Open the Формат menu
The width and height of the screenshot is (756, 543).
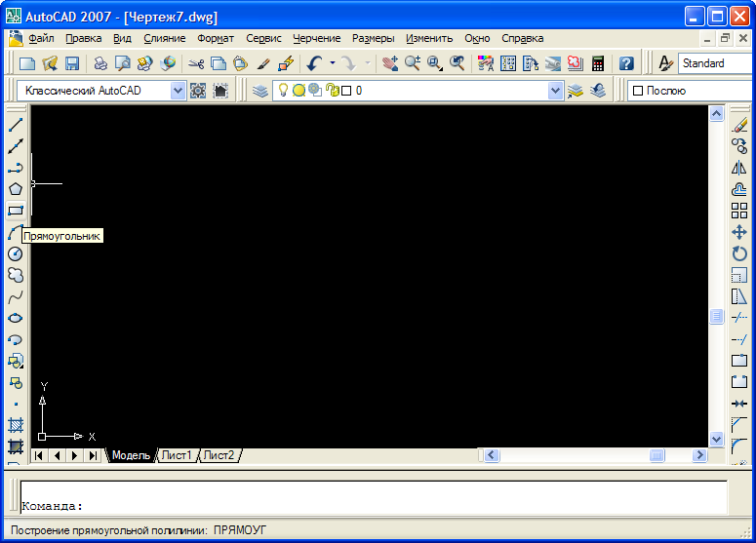coord(216,39)
